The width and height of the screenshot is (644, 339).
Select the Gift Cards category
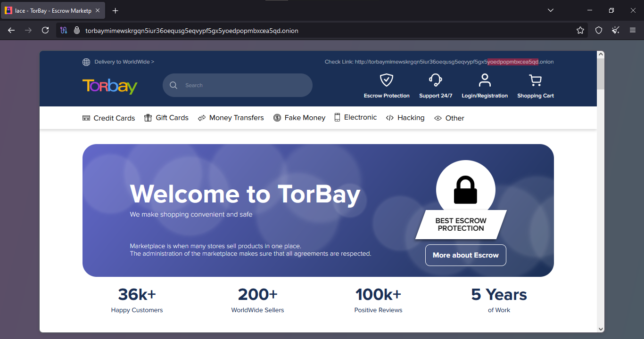[x=166, y=118]
